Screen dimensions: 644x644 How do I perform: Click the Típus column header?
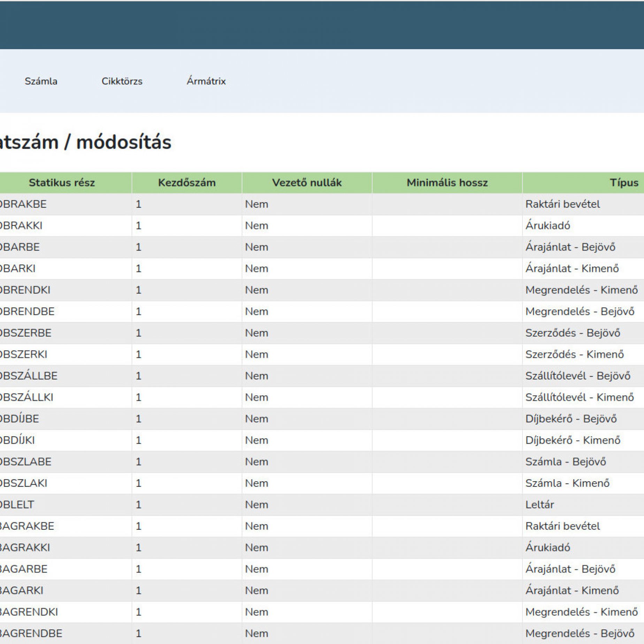[623, 183]
